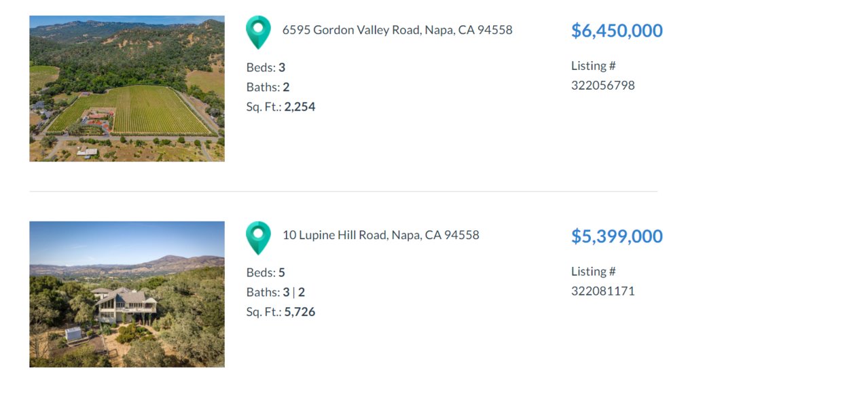Select listing number 322081171

603,291
